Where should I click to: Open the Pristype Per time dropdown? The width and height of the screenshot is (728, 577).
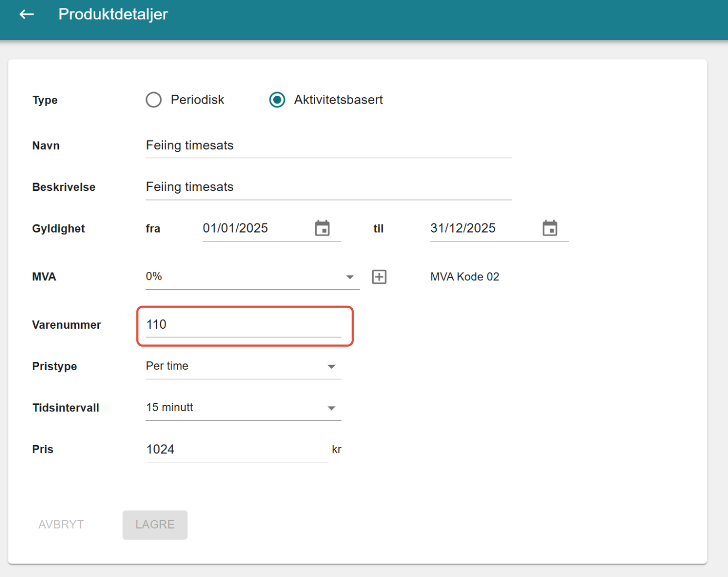coord(244,366)
